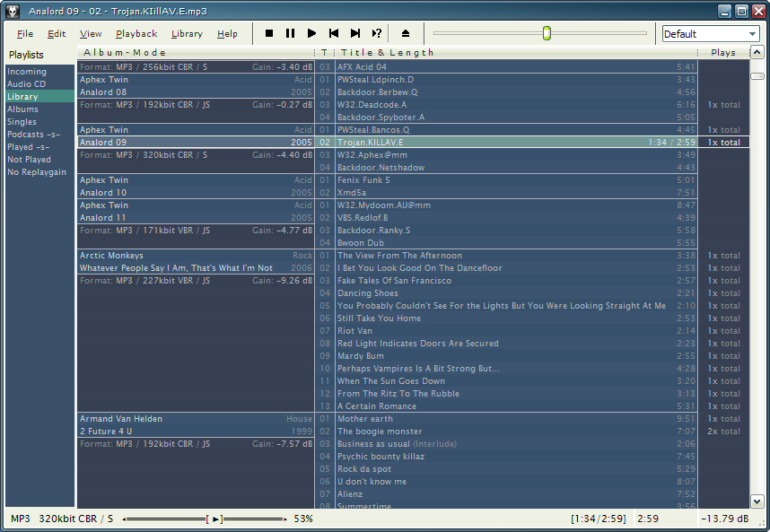
Task: Open the Playback menu
Action: [x=136, y=34]
